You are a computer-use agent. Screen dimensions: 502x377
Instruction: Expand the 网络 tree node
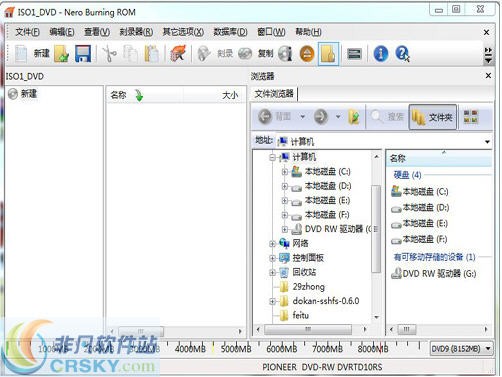[272, 244]
